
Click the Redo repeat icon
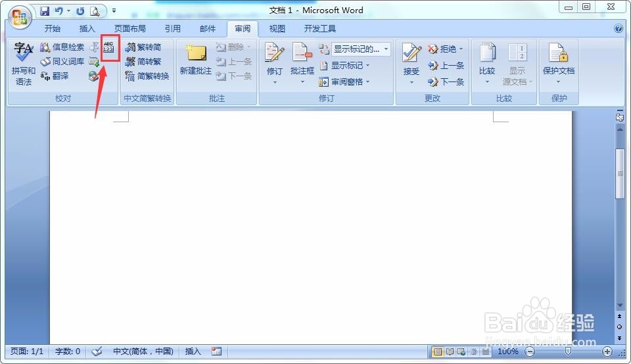(x=80, y=11)
